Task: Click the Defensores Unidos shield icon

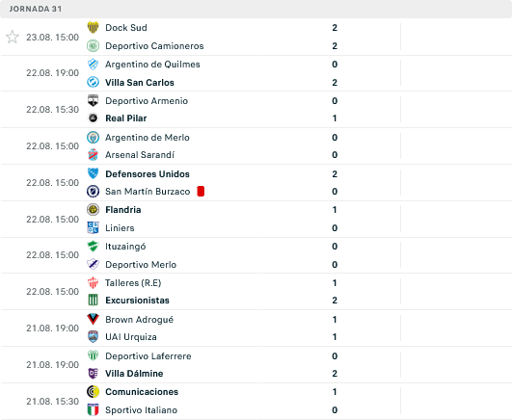Action: tap(93, 173)
